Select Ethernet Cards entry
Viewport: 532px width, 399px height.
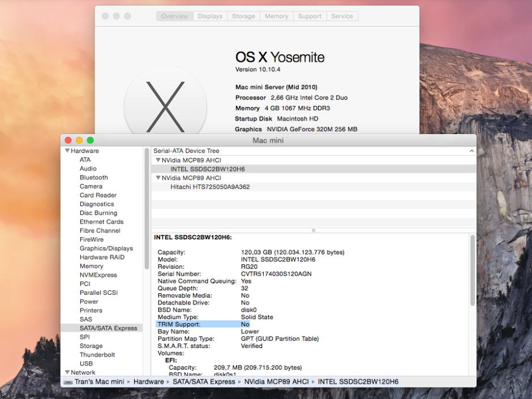(101, 221)
